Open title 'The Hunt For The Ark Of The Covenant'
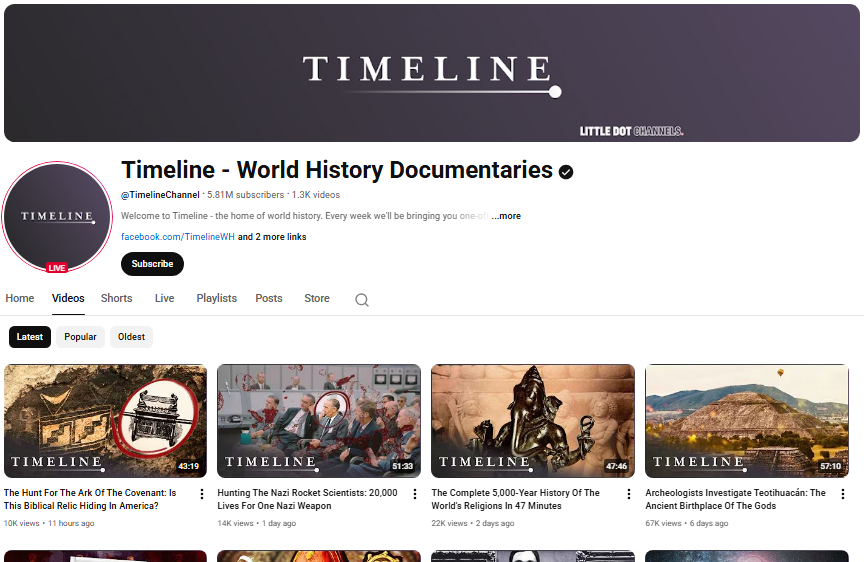 90,499
